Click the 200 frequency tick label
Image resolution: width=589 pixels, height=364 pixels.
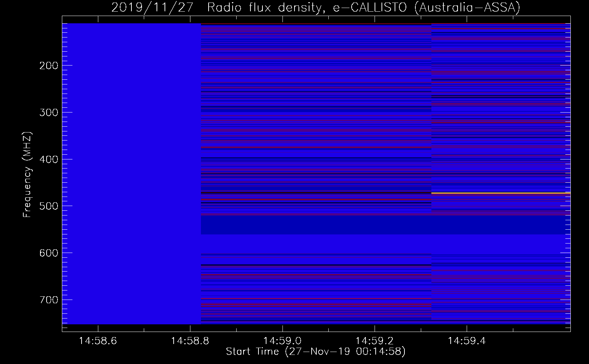[48, 66]
